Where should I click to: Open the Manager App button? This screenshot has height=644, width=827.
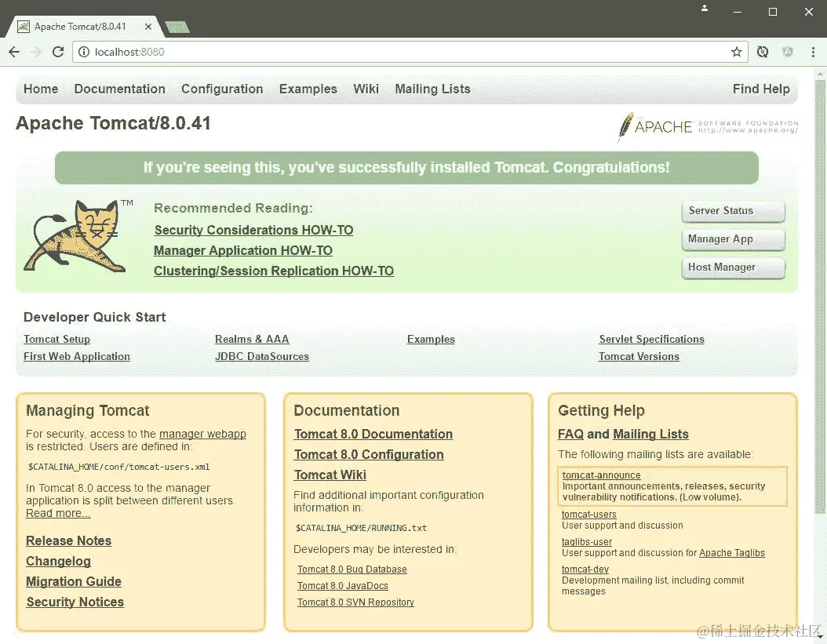pos(733,239)
